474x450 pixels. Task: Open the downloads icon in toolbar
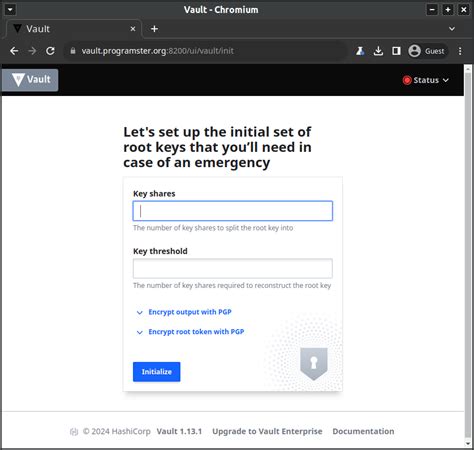click(x=378, y=51)
